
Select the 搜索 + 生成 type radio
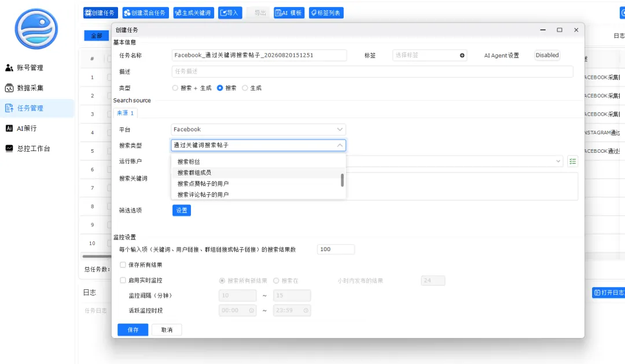pos(175,88)
